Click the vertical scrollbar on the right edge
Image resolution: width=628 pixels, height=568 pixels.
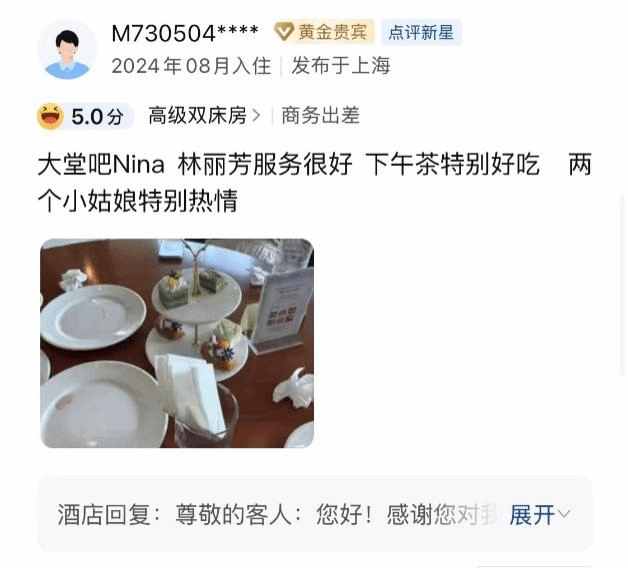coord(622,284)
